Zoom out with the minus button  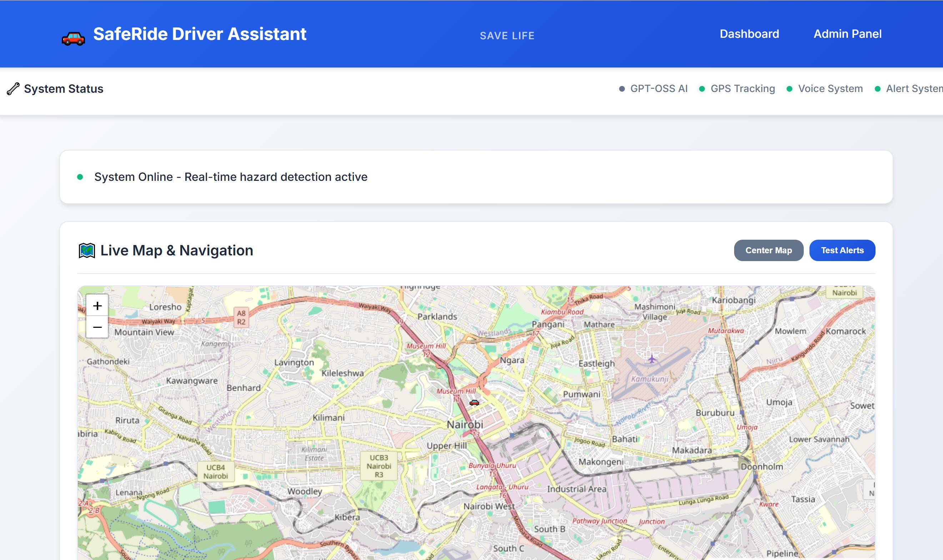click(97, 327)
